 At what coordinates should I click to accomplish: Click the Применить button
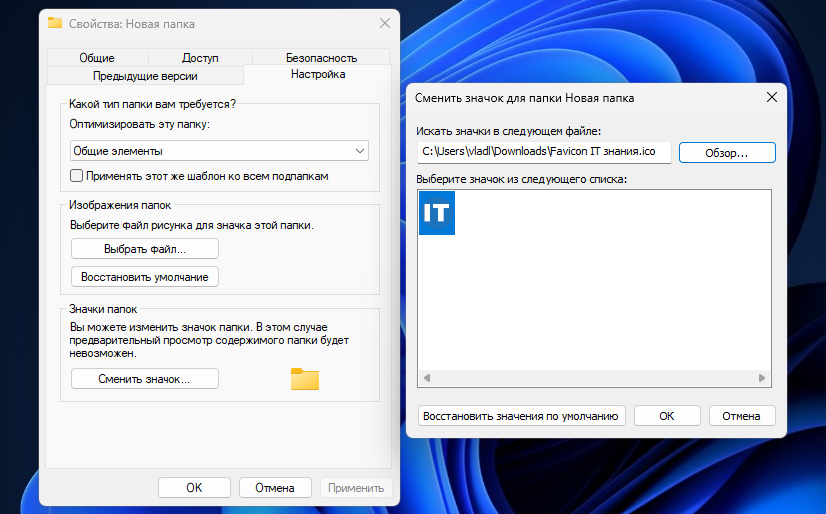pos(356,488)
